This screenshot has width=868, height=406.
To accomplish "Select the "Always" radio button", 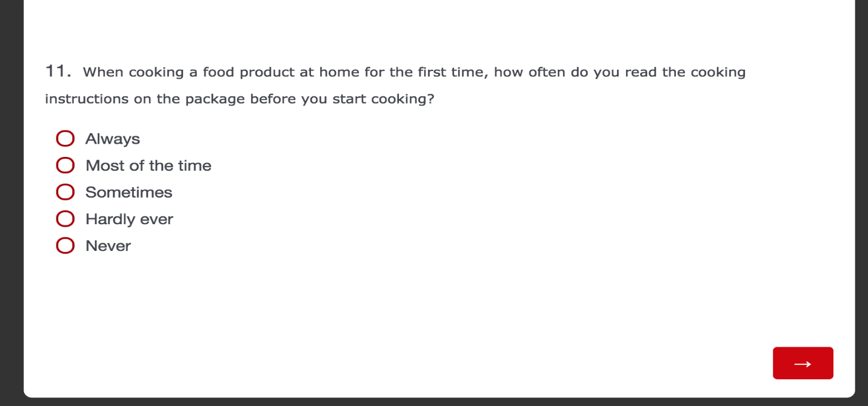I will 65,139.
